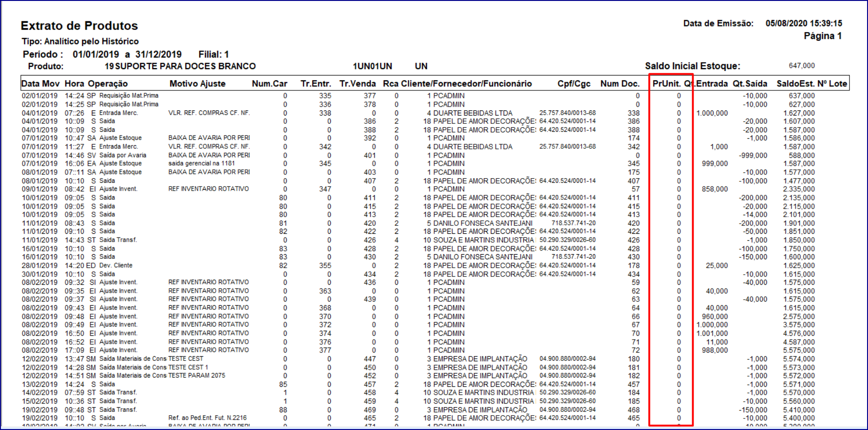Select the "Operação" column header
Image resolution: width=868 pixels, height=430 pixels.
pyautogui.click(x=108, y=83)
